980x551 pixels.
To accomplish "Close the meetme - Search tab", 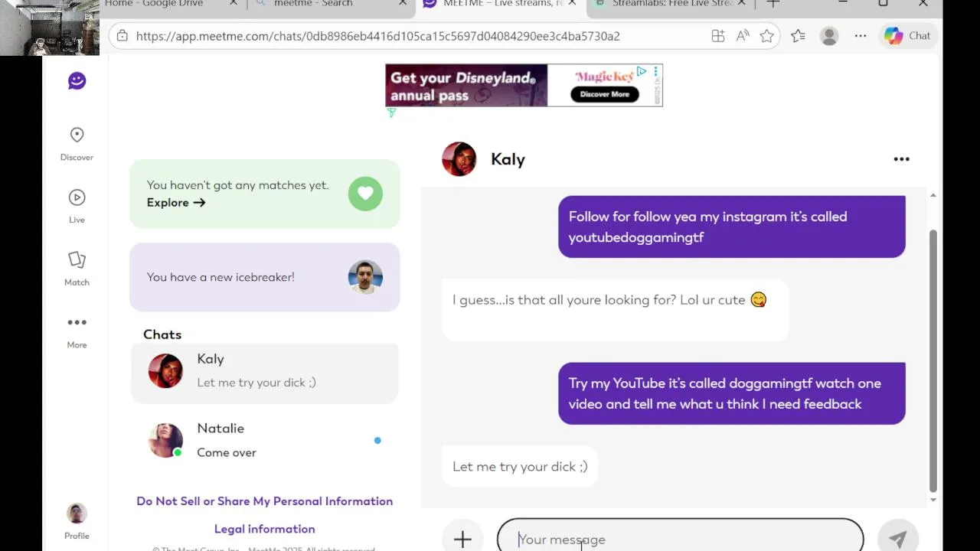I will (403, 4).
